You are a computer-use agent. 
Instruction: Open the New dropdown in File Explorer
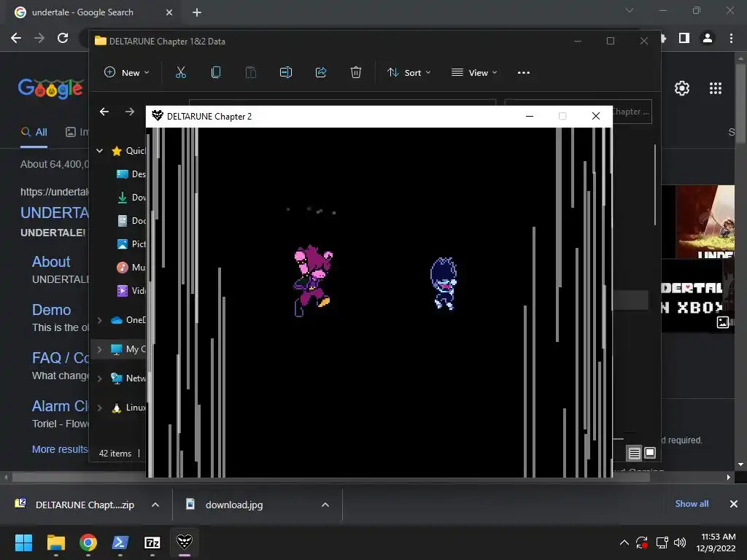pos(127,72)
